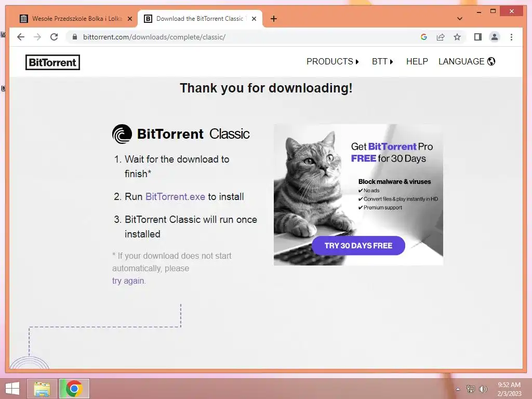532x399 pixels.
Task: Open the LANGUAGE selector
Action: point(467,61)
